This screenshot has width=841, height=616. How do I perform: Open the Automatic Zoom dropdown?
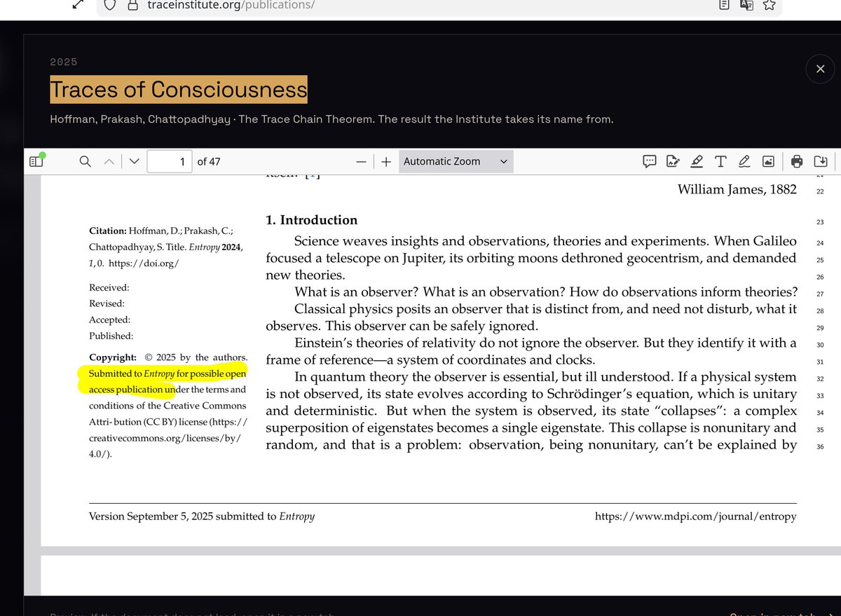pyautogui.click(x=456, y=161)
